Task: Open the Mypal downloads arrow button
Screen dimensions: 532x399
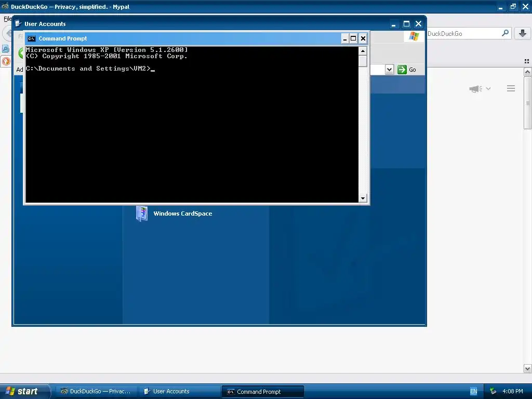Action: click(x=523, y=33)
